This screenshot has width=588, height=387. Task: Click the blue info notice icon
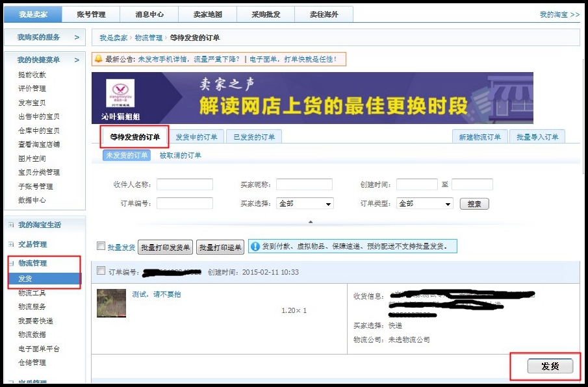click(255, 247)
